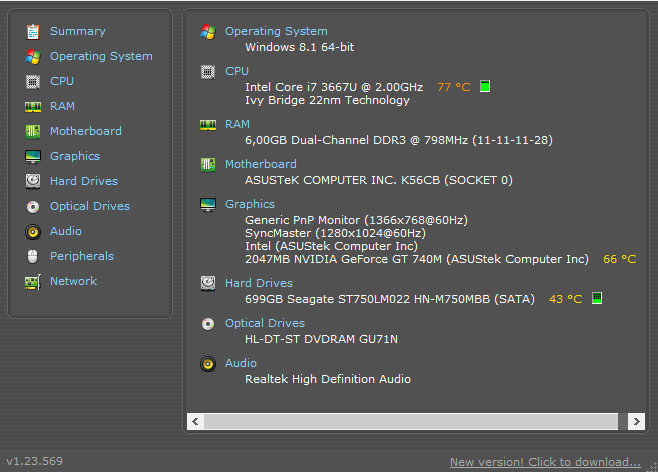The height and width of the screenshot is (472, 658).
Task: Click the Graphics monitor icon in sidebar
Action: 33,156
